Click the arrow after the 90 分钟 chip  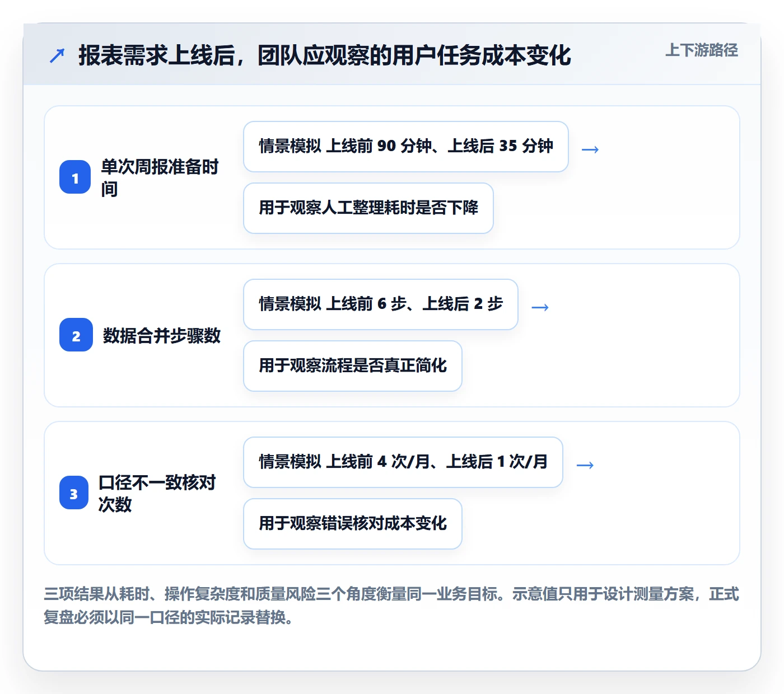click(x=590, y=149)
